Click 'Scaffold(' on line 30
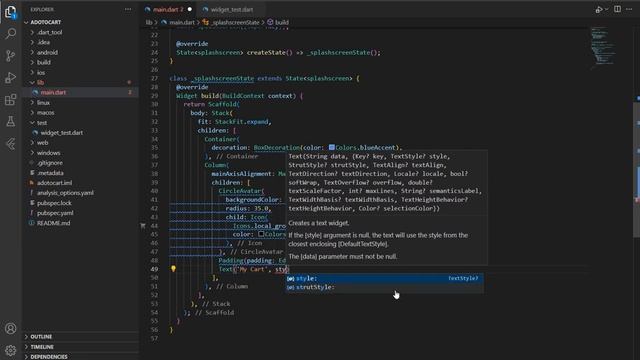640x360 pixels. (224, 104)
